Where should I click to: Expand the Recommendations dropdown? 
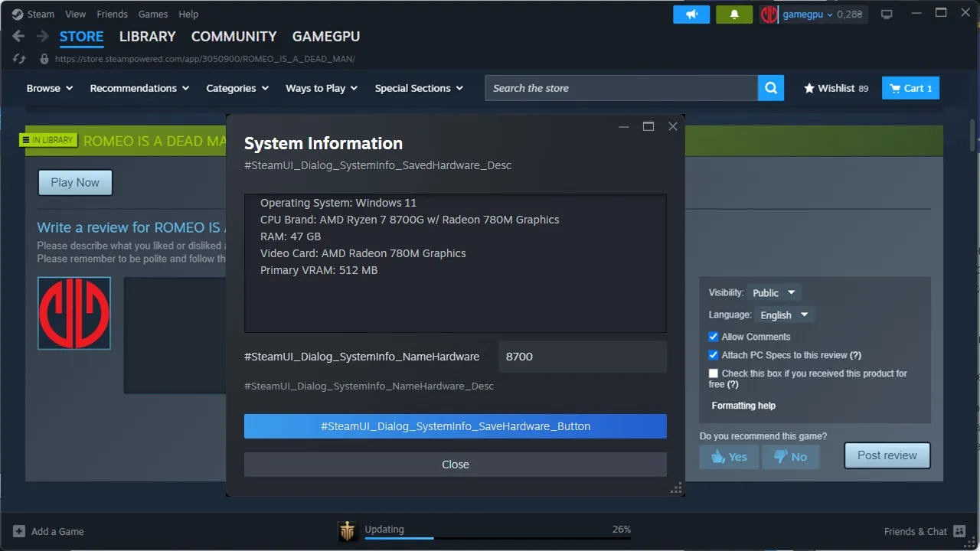point(139,88)
